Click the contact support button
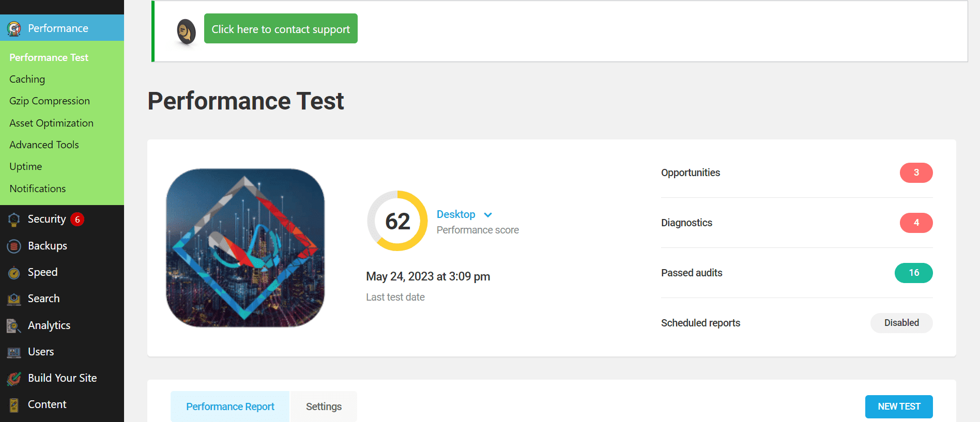The height and width of the screenshot is (422, 980). click(x=281, y=29)
